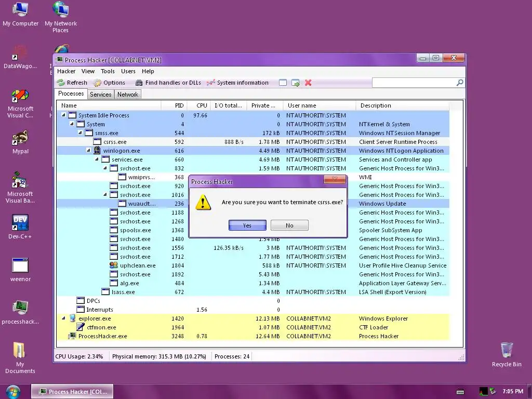Open the Start menu orb

point(13,392)
